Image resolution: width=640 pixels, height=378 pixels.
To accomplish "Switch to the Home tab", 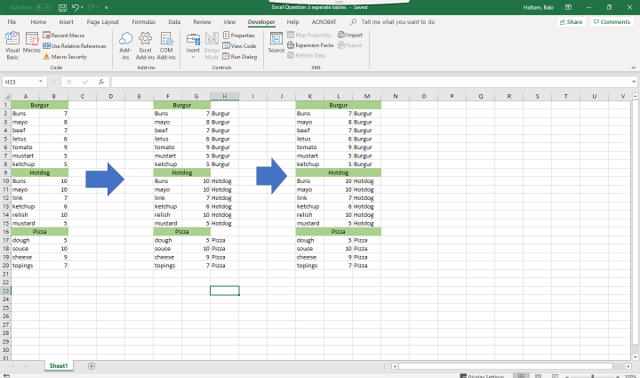I will (38, 22).
